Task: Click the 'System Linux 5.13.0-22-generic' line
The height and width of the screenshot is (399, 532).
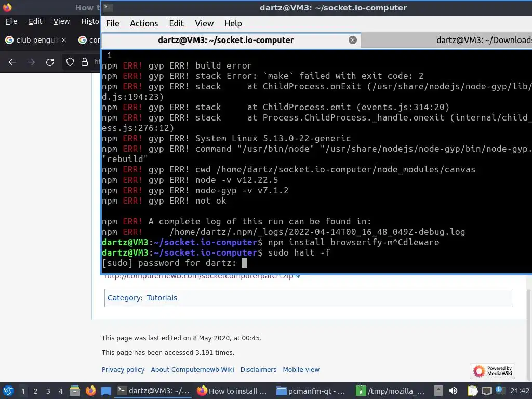Action: pyautogui.click(x=227, y=138)
